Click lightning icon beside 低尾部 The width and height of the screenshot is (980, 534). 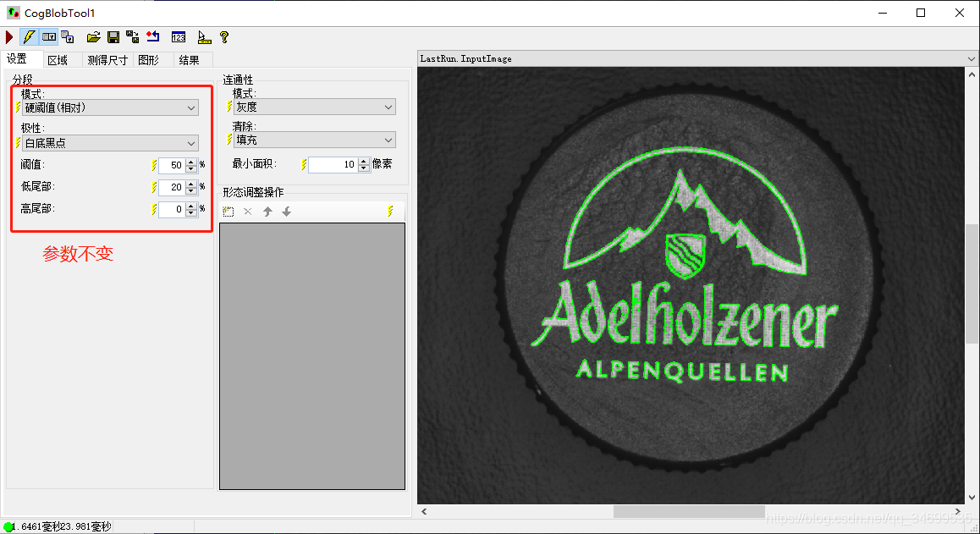[x=154, y=187]
